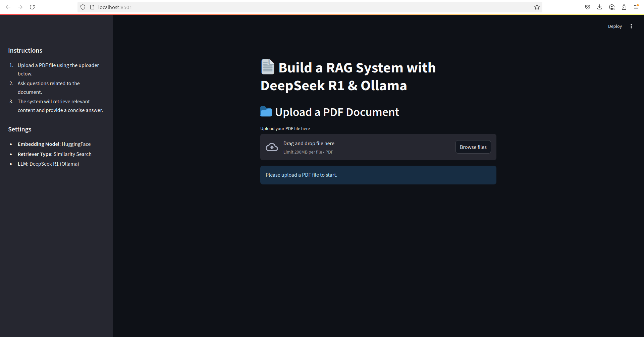Image resolution: width=644 pixels, height=337 pixels.
Task: Open the extensions puzzle icon
Action: pyautogui.click(x=624, y=7)
